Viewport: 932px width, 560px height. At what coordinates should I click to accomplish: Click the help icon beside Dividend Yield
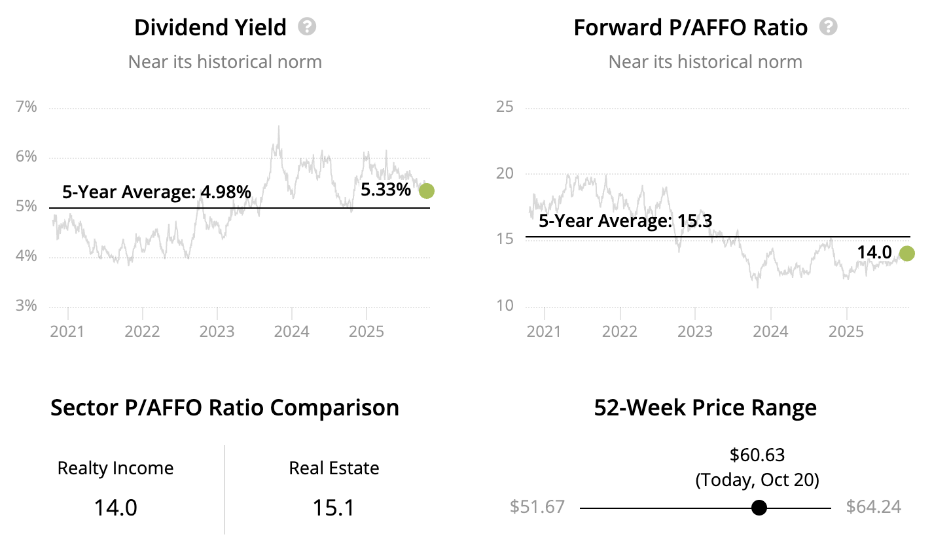coord(307,27)
